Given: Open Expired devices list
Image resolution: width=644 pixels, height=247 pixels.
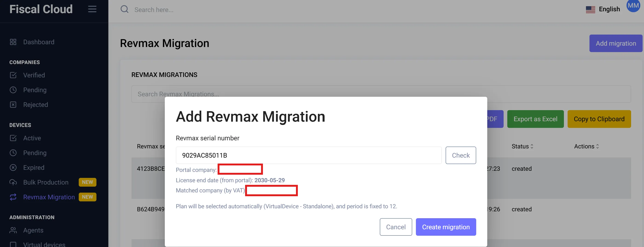Looking at the screenshot, I should click(x=34, y=168).
